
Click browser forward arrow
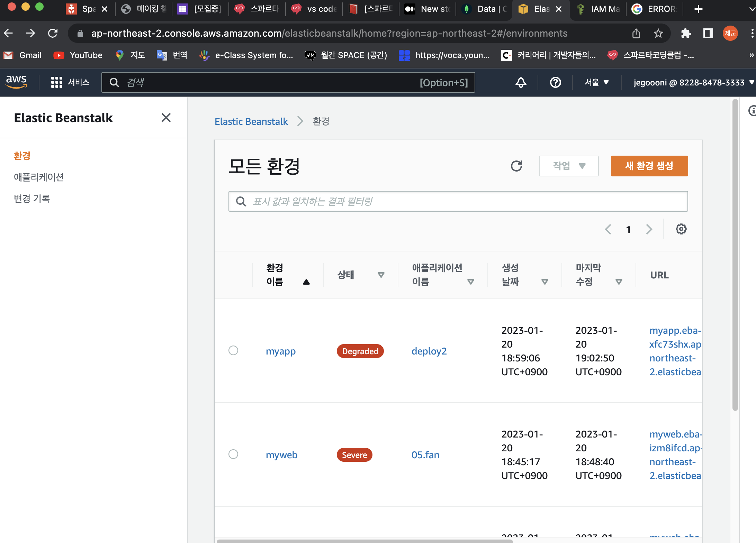tap(30, 33)
